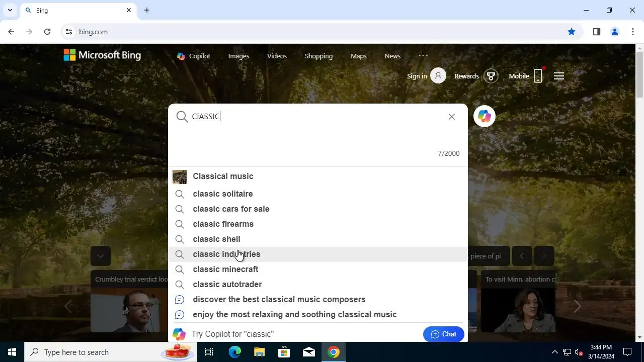This screenshot has width=644, height=362.
Task: Go to previous image info arrow
Action: point(522,256)
